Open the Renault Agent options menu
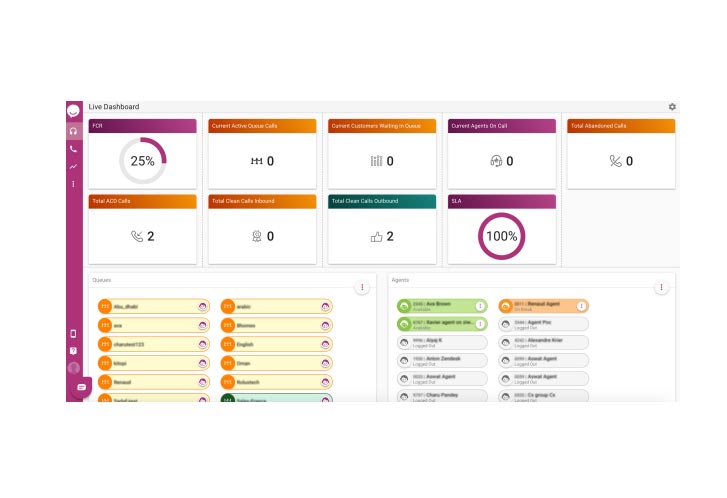Image resolution: width=727 pixels, height=498 pixels. 581,306
